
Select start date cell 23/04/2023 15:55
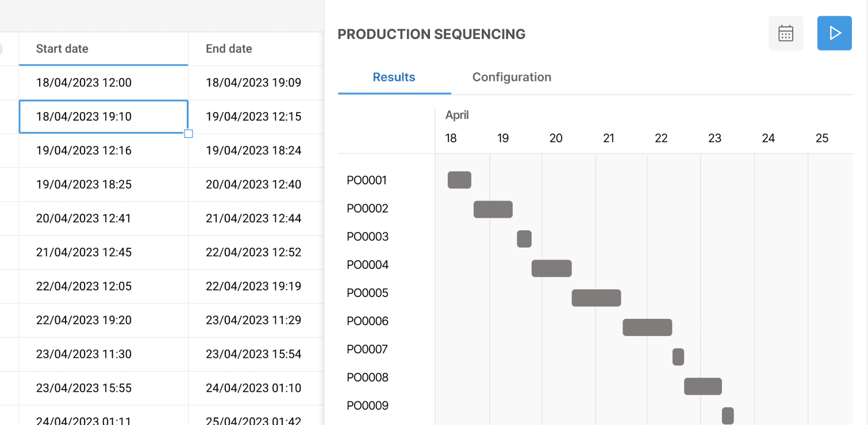(103, 388)
